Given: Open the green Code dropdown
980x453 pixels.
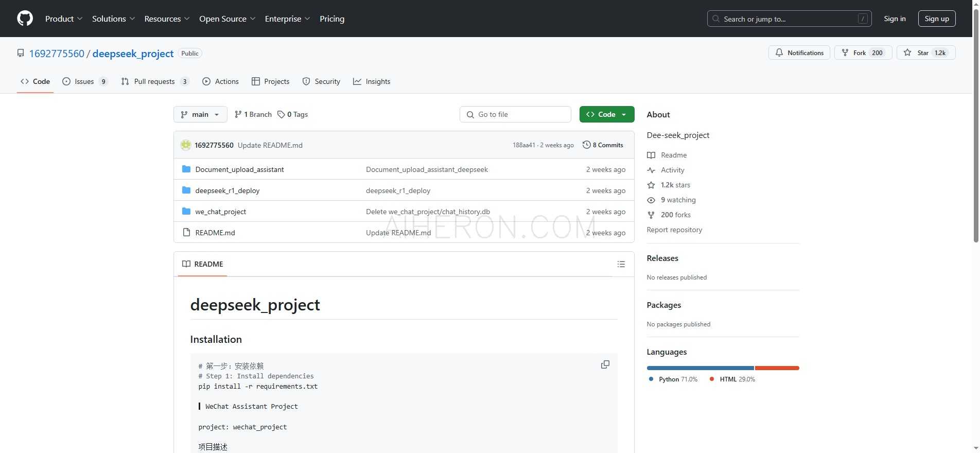Looking at the screenshot, I should pos(606,114).
